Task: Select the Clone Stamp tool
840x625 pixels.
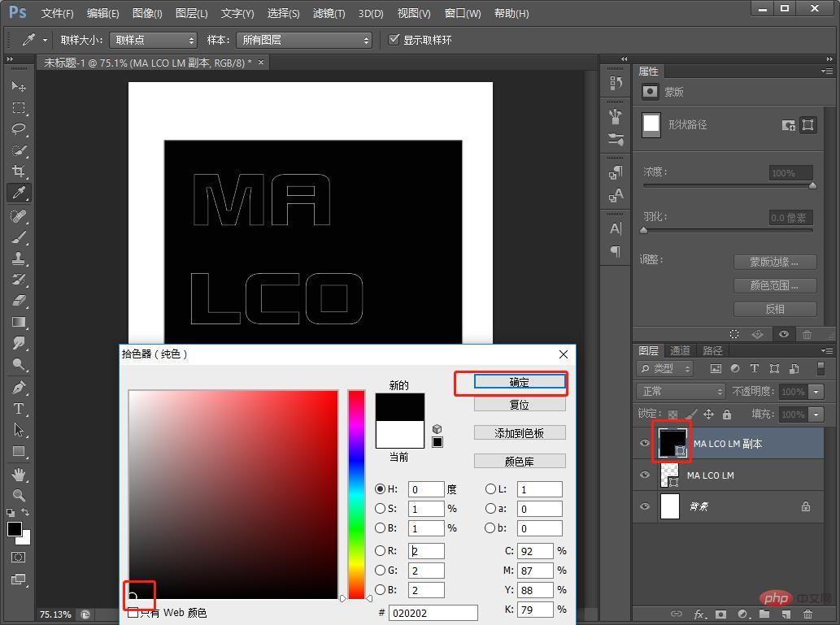Action: (x=18, y=258)
